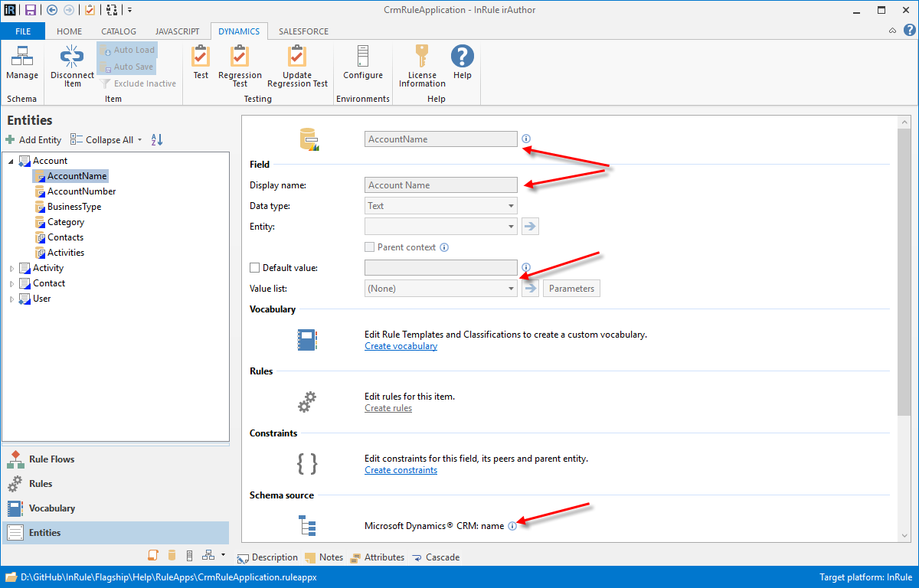The height and width of the screenshot is (588, 919).
Task: Open the quick access toolbar customize arrow
Action: 129,10
